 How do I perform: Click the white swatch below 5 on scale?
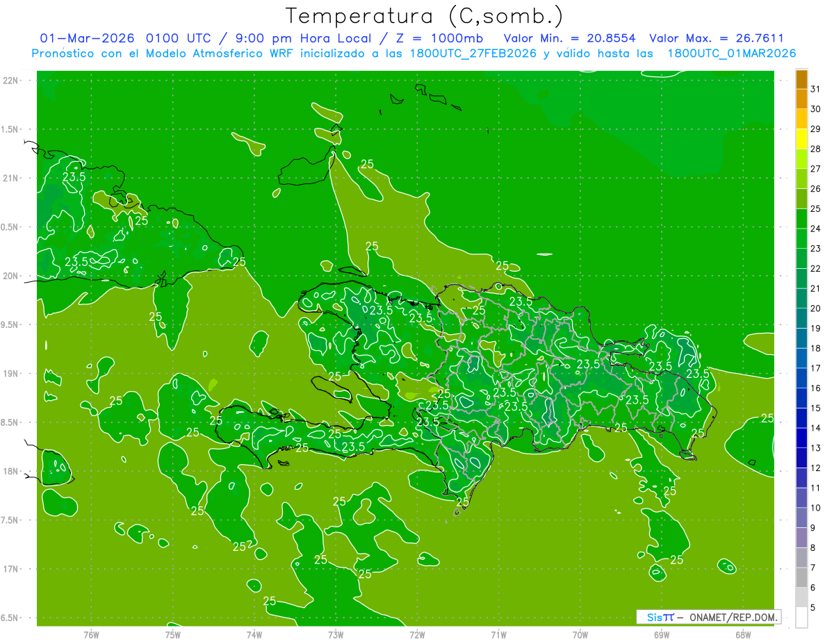[801, 617]
